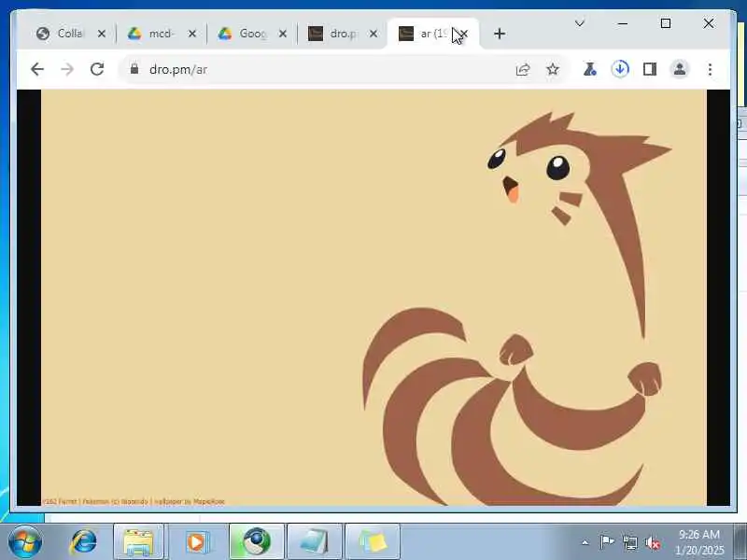747x560 pixels.
Task: Open the Windows Start menu
Action: coord(25,541)
